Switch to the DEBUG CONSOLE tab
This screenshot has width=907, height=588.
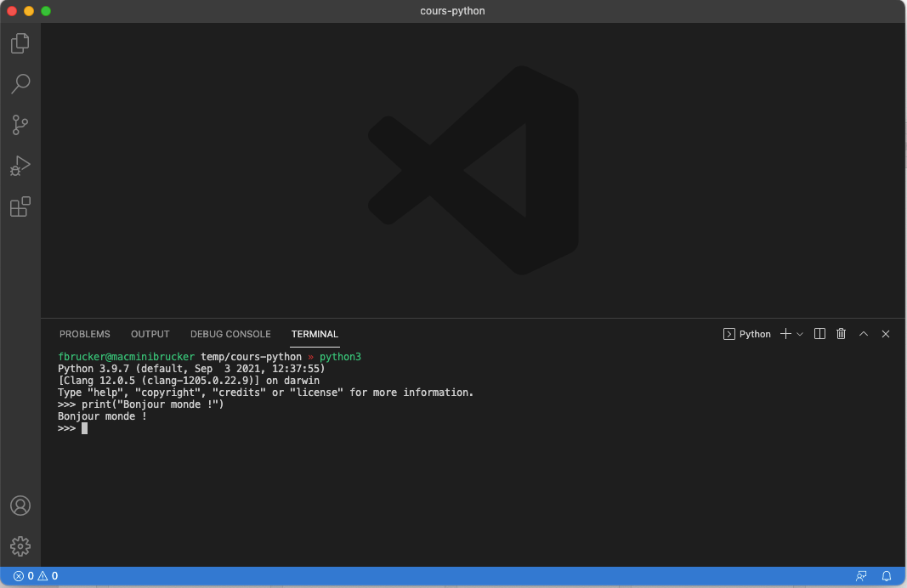230,334
